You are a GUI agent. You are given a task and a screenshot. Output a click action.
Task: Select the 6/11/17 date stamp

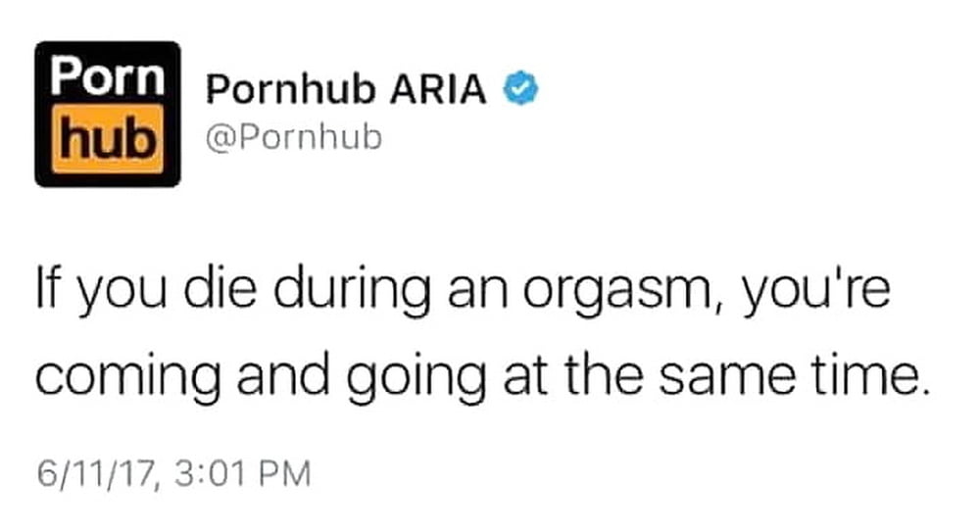[x=94, y=473]
